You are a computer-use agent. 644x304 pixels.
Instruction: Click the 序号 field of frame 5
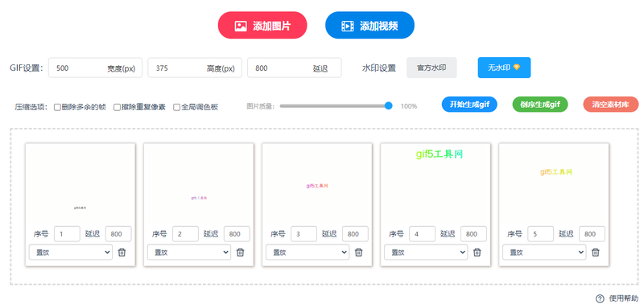pyautogui.click(x=540, y=234)
